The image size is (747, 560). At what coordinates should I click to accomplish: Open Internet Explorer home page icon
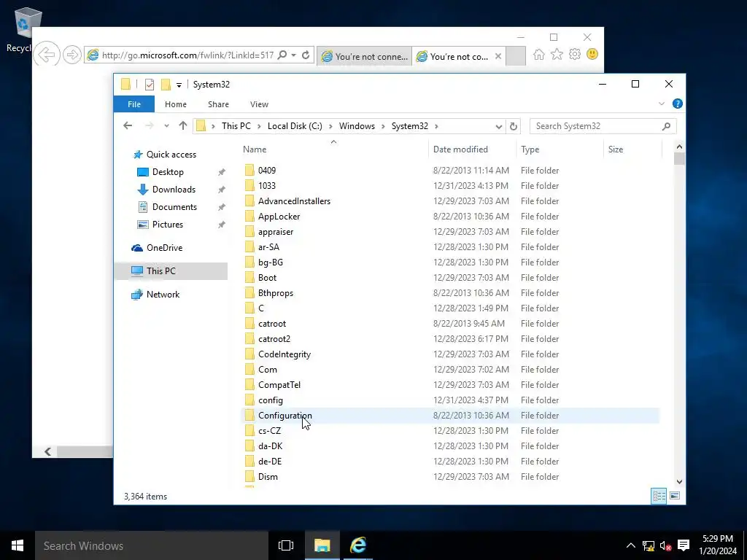point(539,54)
